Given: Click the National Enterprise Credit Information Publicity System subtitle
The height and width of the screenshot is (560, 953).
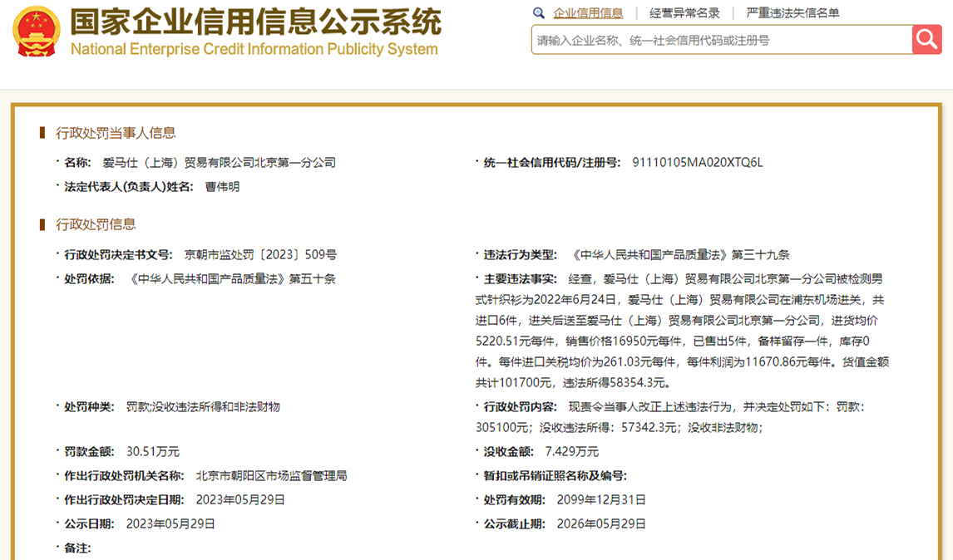Looking at the screenshot, I should (x=254, y=49).
